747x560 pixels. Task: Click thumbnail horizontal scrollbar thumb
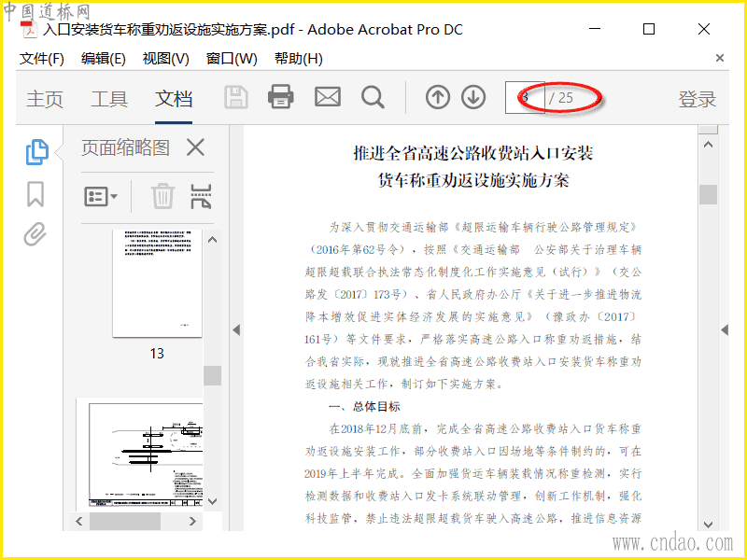pos(125,522)
